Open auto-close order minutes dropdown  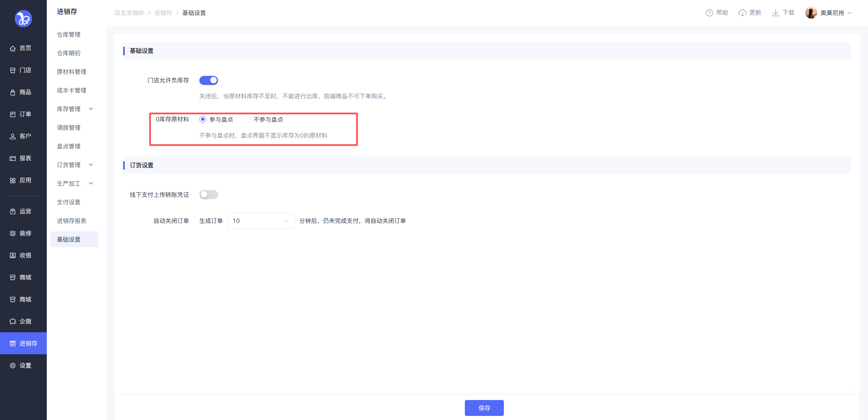(260, 221)
